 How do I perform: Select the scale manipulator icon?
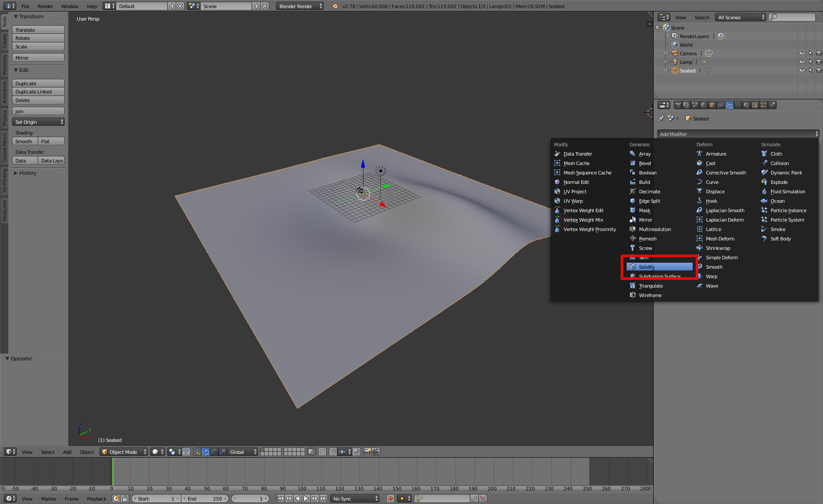pyautogui.click(x=222, y=452)
